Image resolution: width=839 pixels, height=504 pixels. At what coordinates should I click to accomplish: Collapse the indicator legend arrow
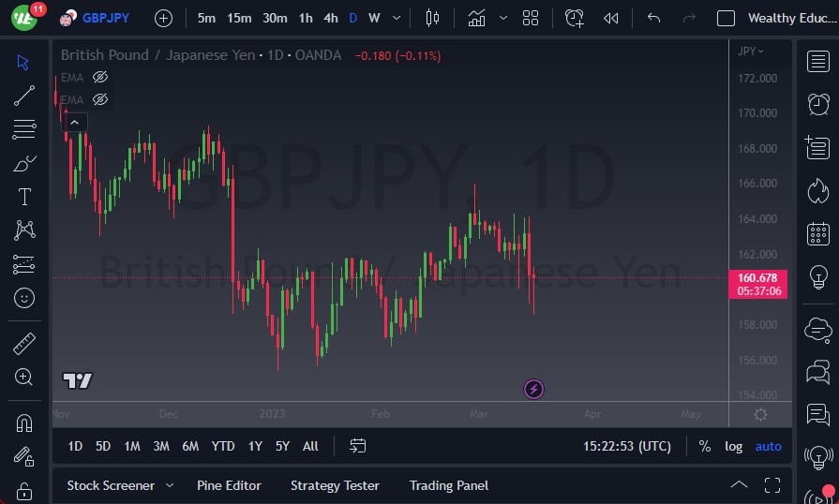75,121
